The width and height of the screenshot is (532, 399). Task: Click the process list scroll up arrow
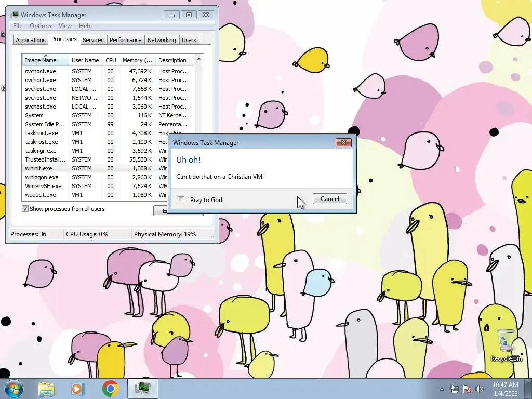[199, 59]
